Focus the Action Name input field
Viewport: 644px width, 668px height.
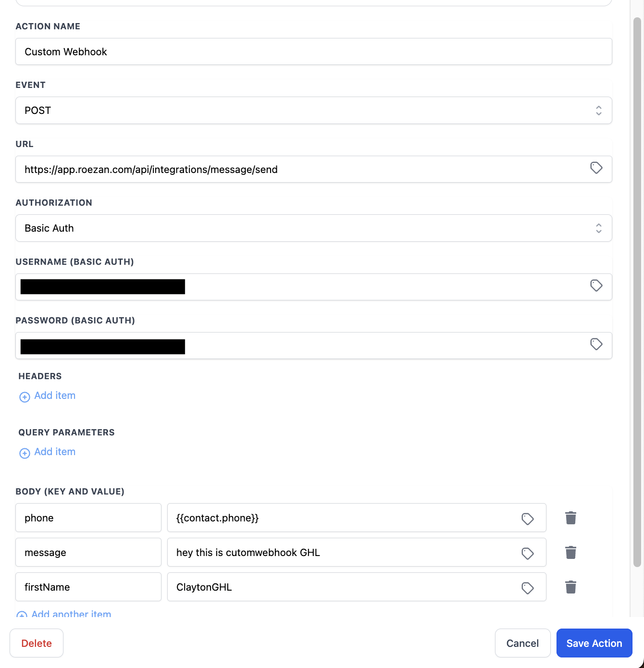coord(313,52)
